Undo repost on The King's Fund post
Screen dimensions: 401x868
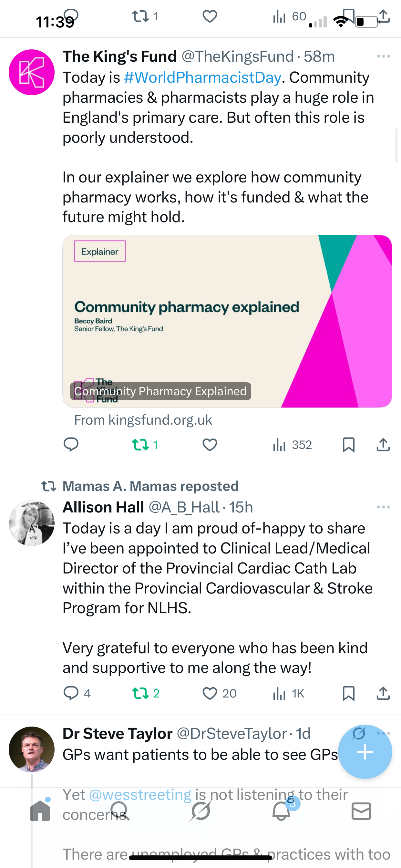(x=141, y=444)
